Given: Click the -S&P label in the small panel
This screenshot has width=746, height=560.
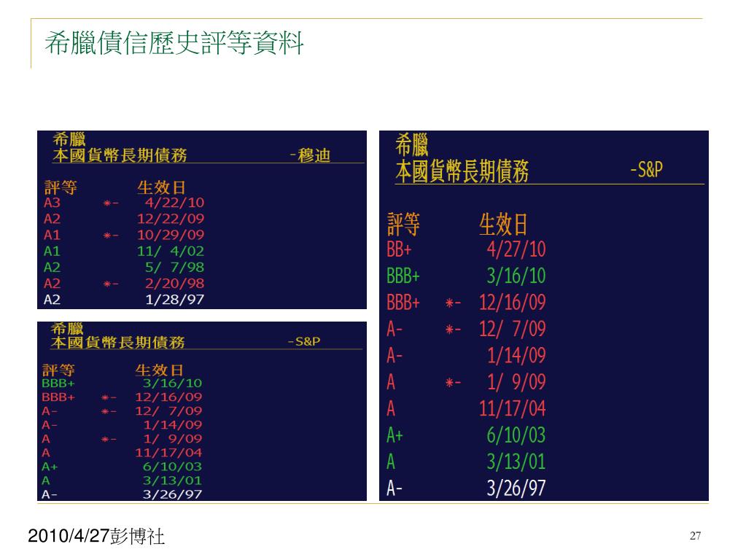Looking at the screenshot, I should [304, 341].
